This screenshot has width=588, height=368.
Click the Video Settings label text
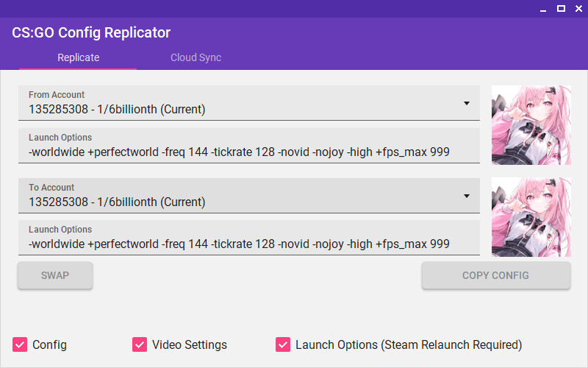[190, 344]
